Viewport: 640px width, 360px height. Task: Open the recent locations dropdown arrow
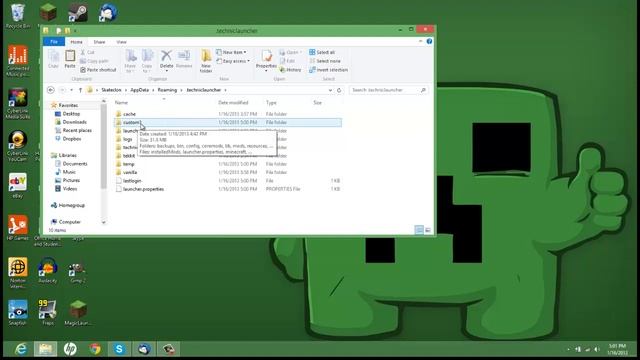click(x=71, y=90)
